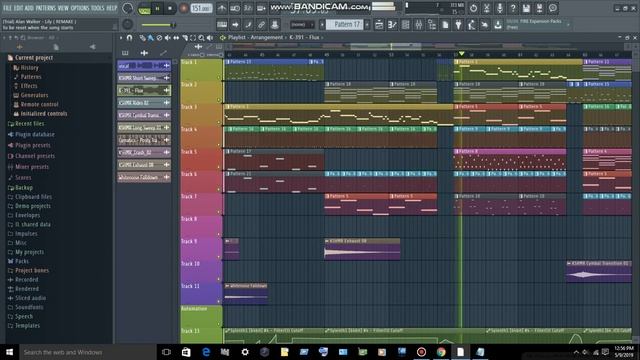Mute Track 3 using its green switch
Viewport: 640px width, 360px height.
coord(219,122)
